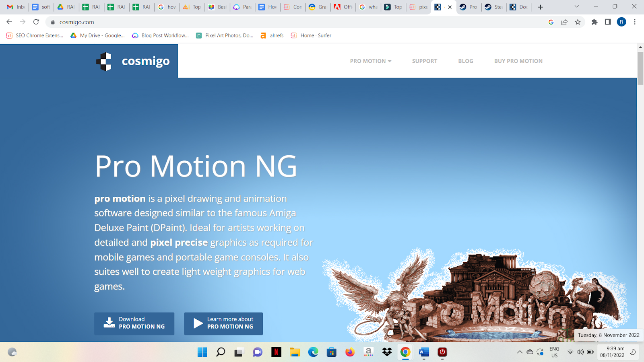Click the Google icon in the address bar
The height and width of the screenshot is (362, 644).
551,22
